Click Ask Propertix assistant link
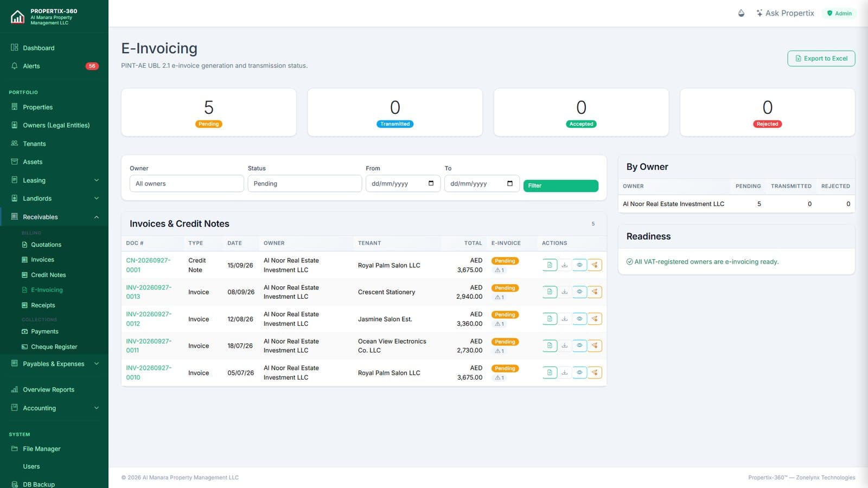868x488 pixels. click(x=785, y=13)
